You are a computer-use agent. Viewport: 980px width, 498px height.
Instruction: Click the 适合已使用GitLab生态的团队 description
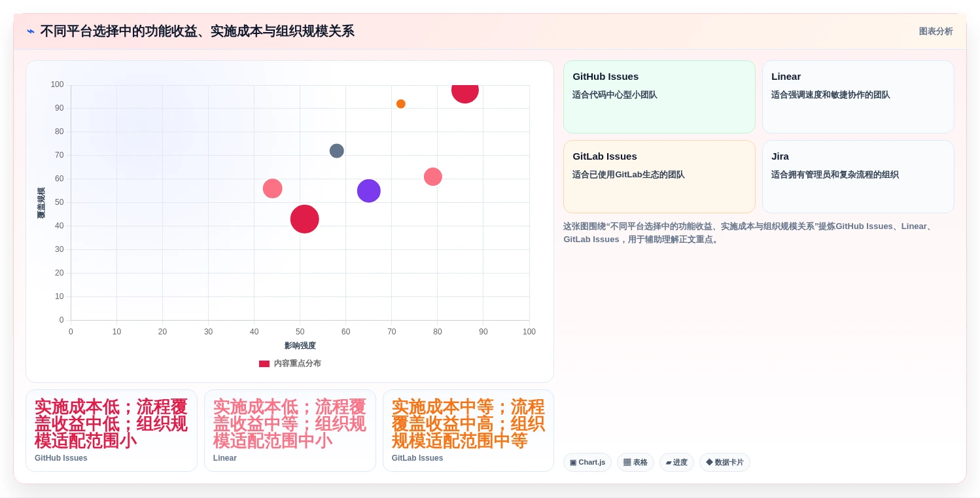[x=629, y=175]
